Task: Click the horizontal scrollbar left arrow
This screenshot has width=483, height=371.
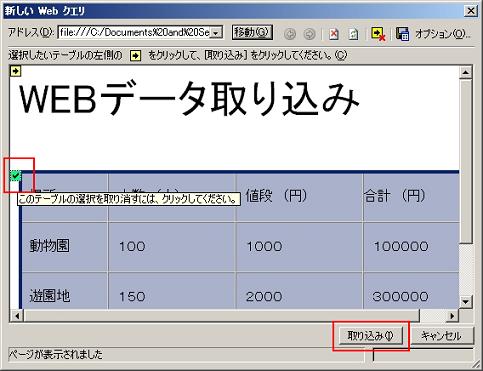Action: coord(17,315)
